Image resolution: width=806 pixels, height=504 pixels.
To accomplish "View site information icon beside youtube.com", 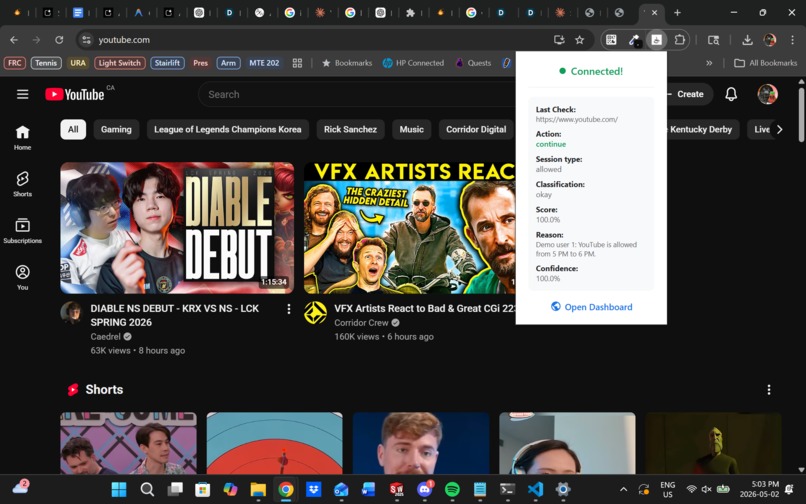I will (86, 40).
